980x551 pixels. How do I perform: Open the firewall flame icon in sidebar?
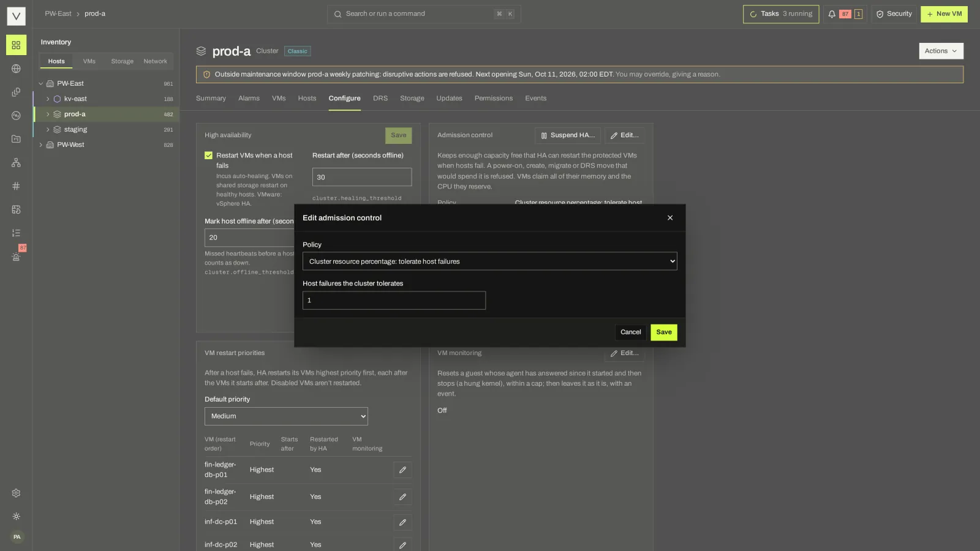(16, 209)
